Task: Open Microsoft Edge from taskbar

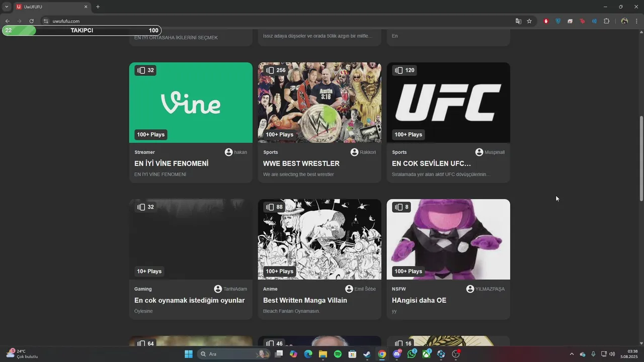Action: [x=308, y=354]
